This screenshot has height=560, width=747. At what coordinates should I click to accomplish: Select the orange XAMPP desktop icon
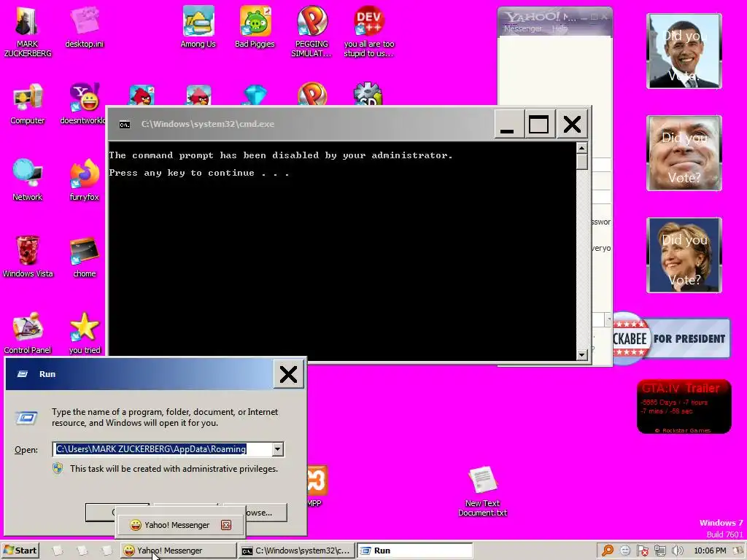[317, 486]
